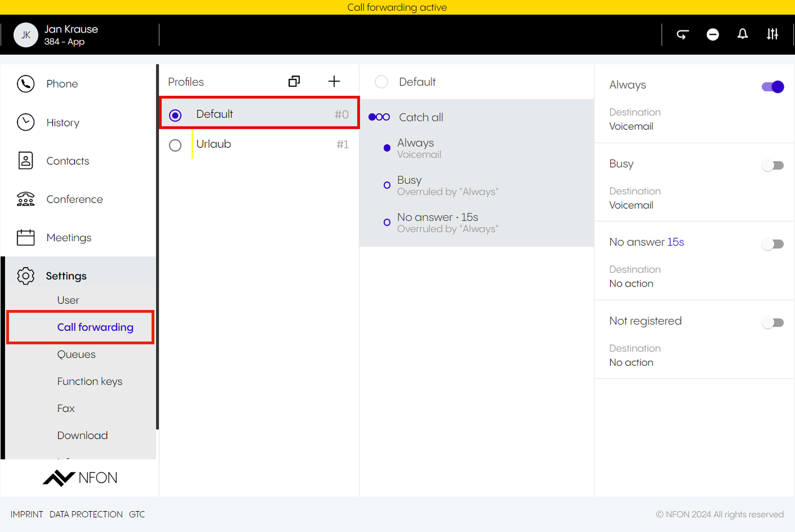The image size is (795, 532).
Task: Turn on the Not registered toggle
Action: point(772,322)
